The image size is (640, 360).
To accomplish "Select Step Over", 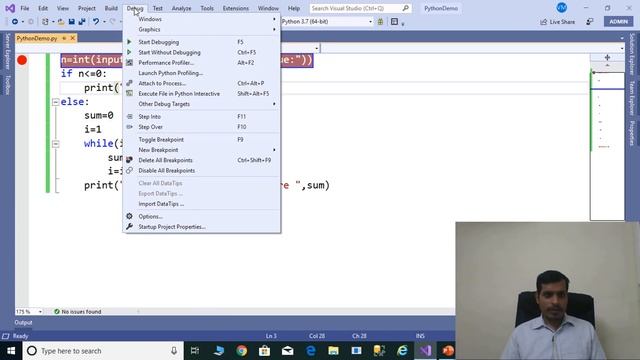I will [202, 127].
